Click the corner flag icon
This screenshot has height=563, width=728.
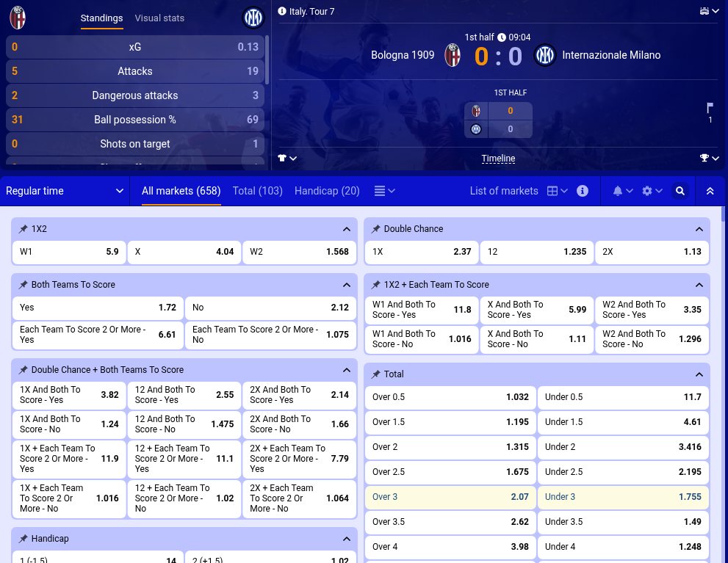pos(710,108)
